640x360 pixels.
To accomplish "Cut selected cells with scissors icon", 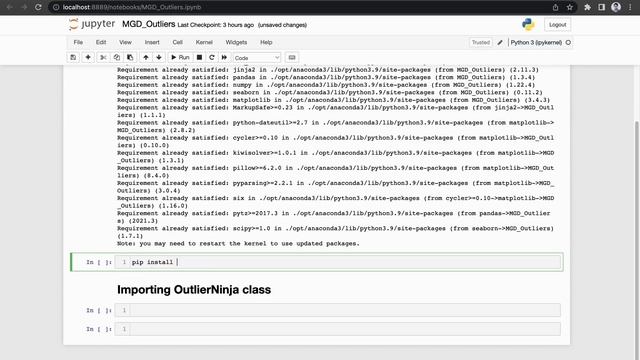I will pyautogui.click(x=103, y=58).
